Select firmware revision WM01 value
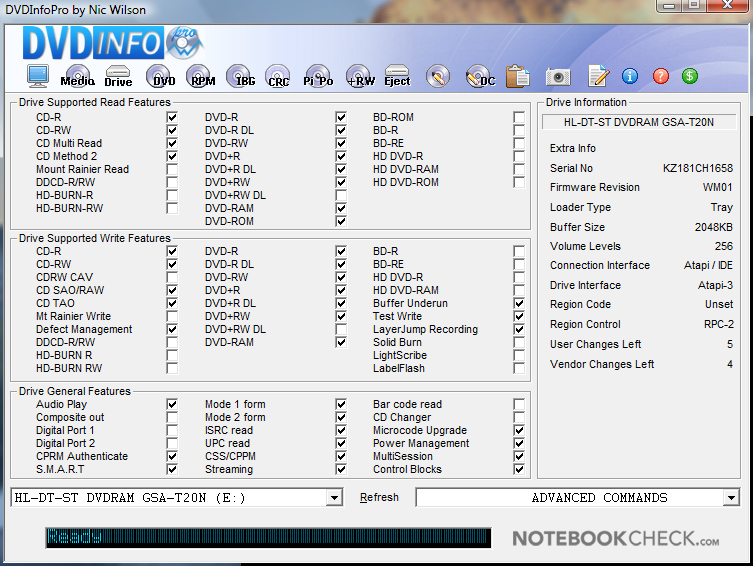The height and width of the screenshot is (566, 753). (717, 187)
